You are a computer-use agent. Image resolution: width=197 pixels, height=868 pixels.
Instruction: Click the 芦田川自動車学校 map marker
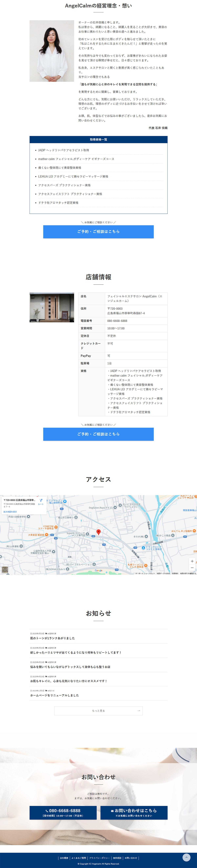(28, 517)
